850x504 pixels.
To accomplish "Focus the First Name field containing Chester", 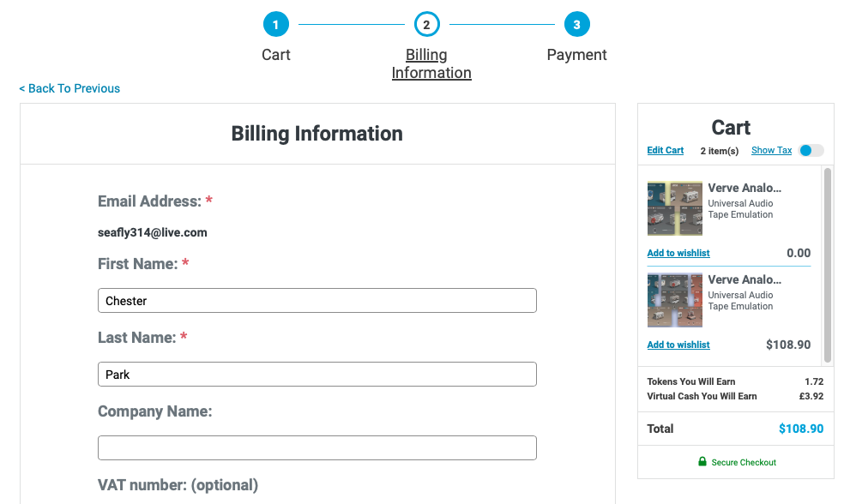I will [317, 301].
